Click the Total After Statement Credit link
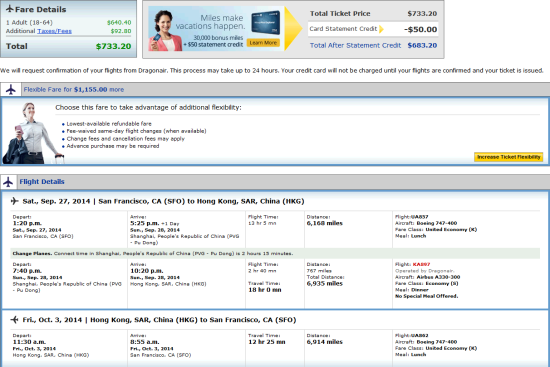 click(x=355, y=45)
